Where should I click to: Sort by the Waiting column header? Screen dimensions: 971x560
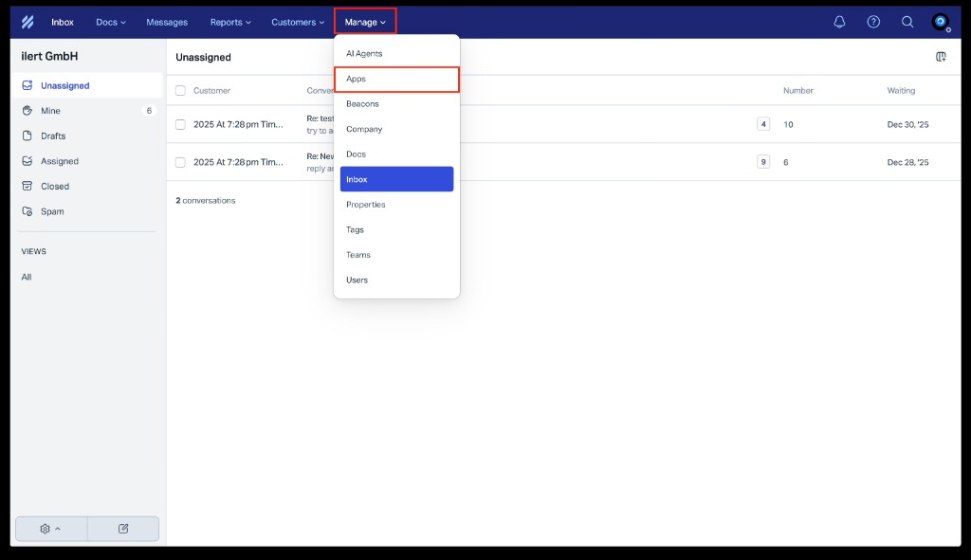coord(901,91)
